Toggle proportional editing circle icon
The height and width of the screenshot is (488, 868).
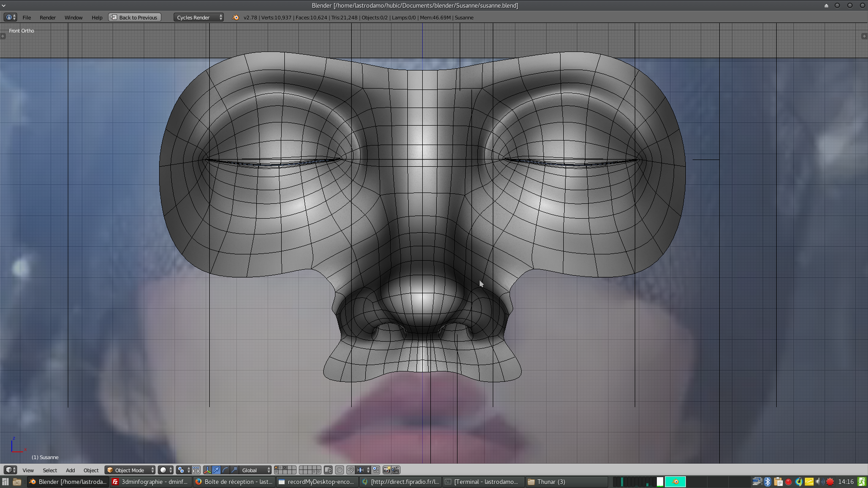pyautogui.click(x=340, y=470)
